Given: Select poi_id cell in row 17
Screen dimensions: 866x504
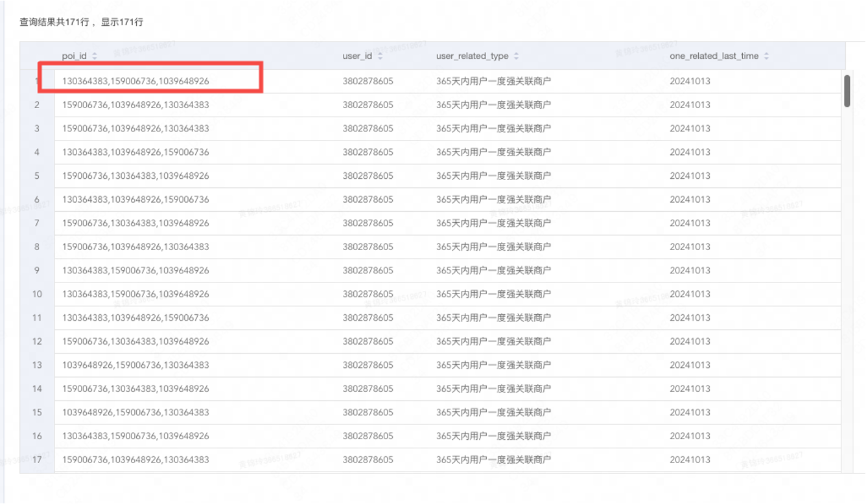Looking at the screenshot, I should pyautogui.click(x=135, y=459).
